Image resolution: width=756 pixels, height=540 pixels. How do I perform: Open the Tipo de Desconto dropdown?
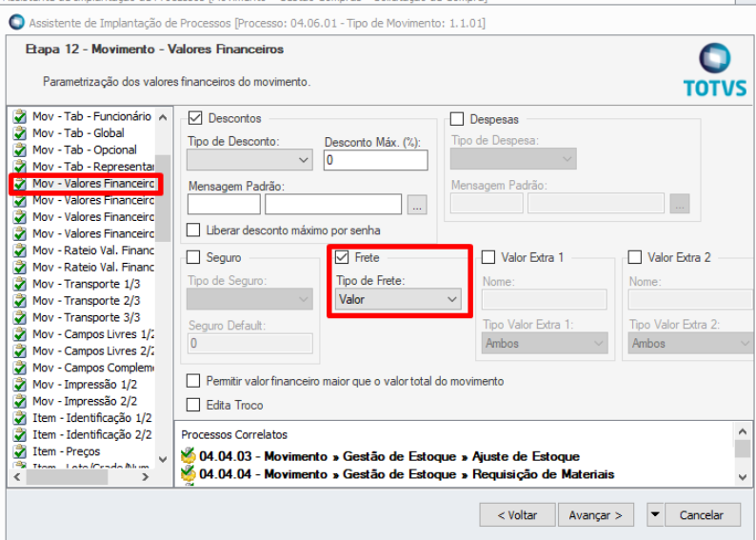[x=249, y=160]
